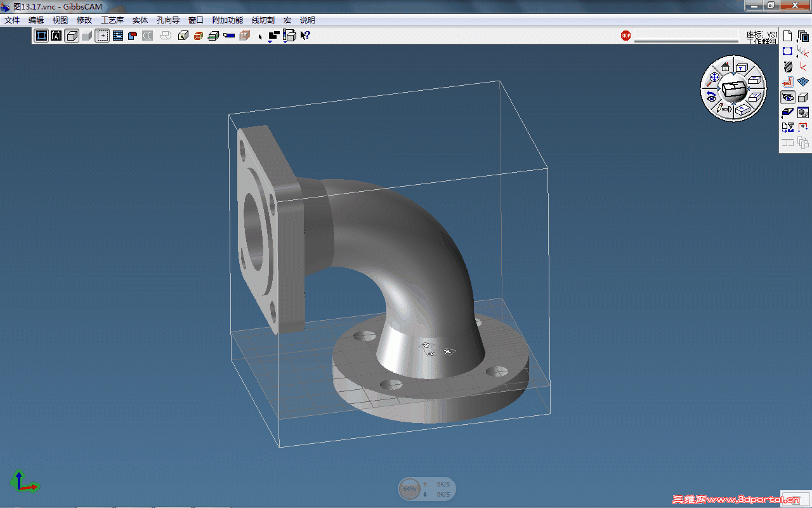Select top view on the view trackball
This screenshot has width=812, height=508.
click(x=742, y=67)
